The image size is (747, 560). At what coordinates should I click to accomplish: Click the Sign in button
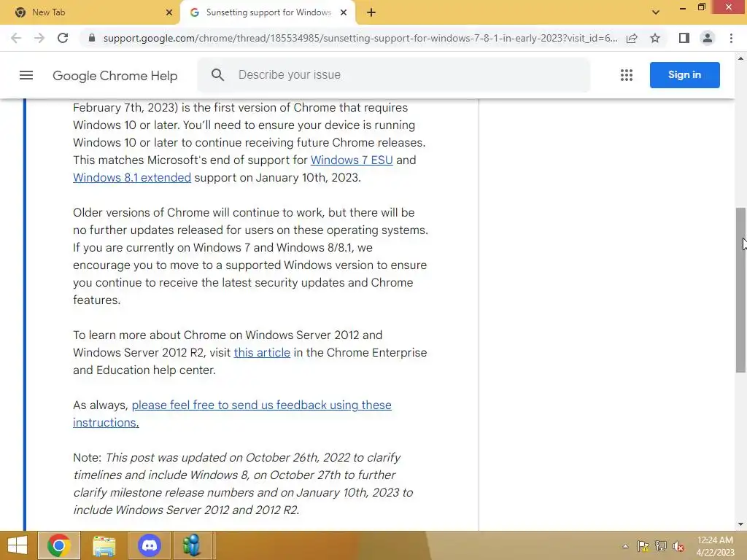(x=684, y=75)
